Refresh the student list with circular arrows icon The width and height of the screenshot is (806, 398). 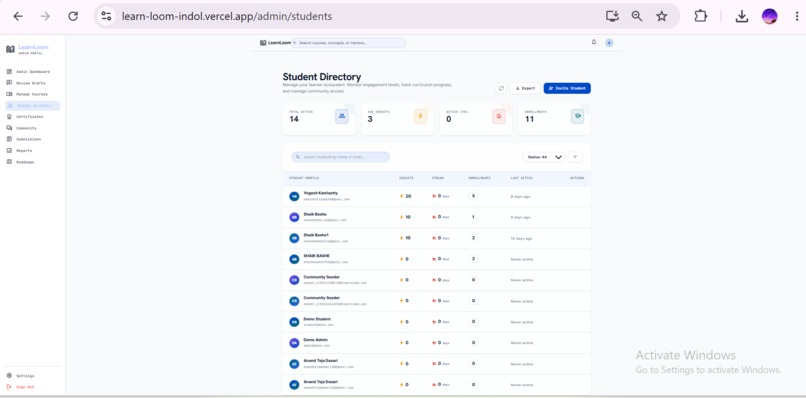pyautogui.click(x=501, y=88)
